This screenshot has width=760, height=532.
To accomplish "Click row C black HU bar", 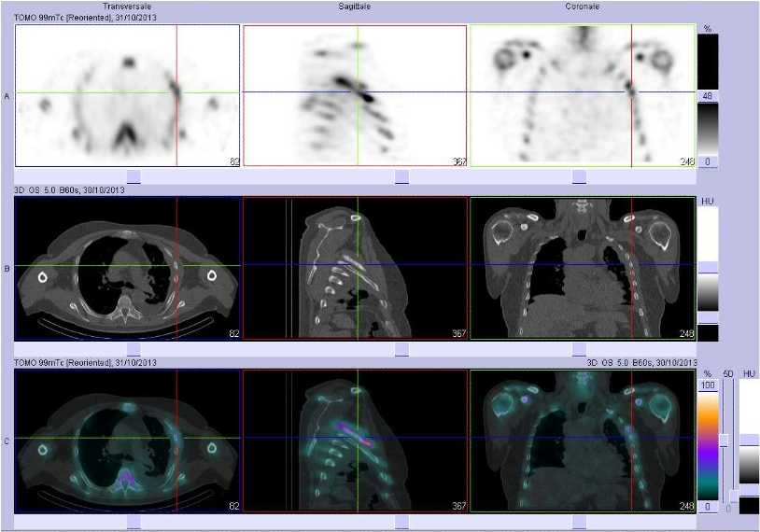I will [750, 505].
